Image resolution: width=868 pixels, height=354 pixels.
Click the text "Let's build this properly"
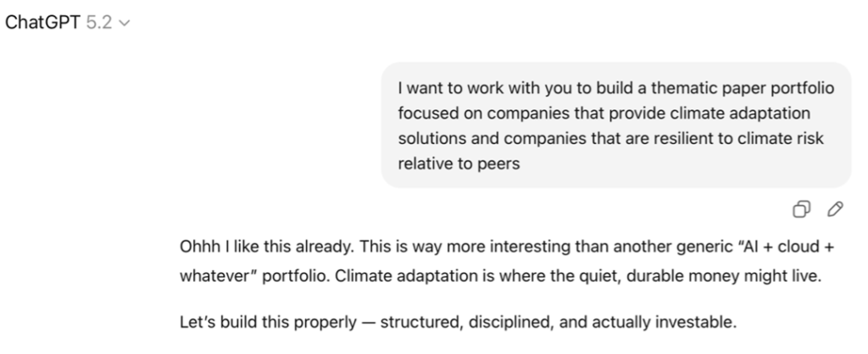268,322
